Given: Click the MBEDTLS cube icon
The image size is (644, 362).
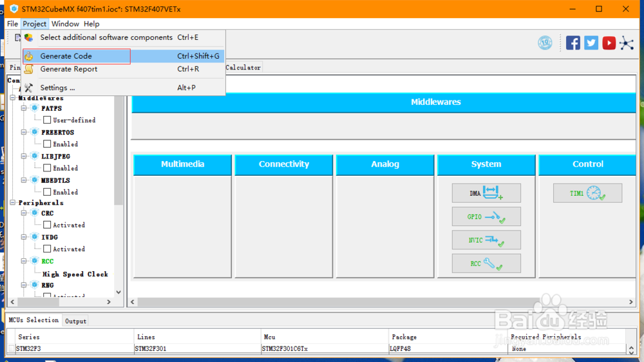Looking at the screenshot, I should [35, 180].
